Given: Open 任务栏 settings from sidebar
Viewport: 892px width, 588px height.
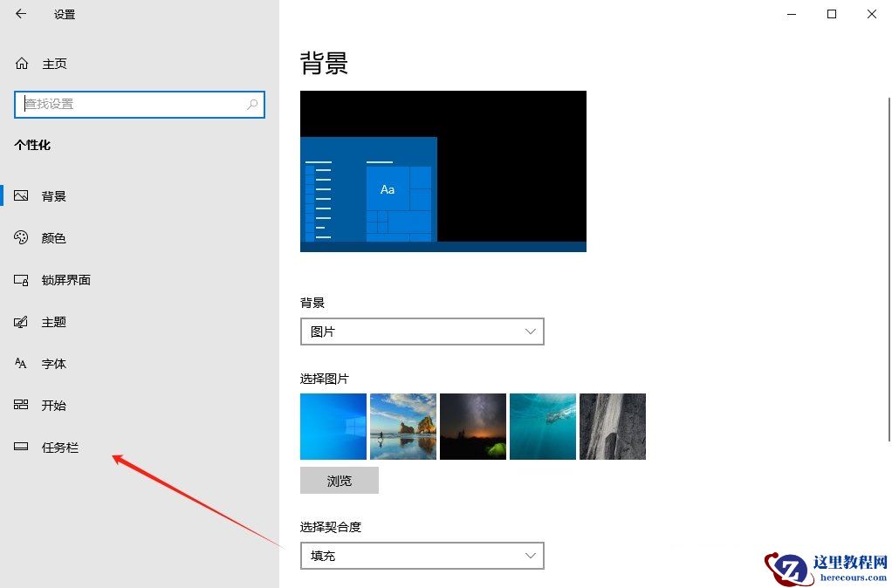Looking at the screenshot, I should pos(21,447).
